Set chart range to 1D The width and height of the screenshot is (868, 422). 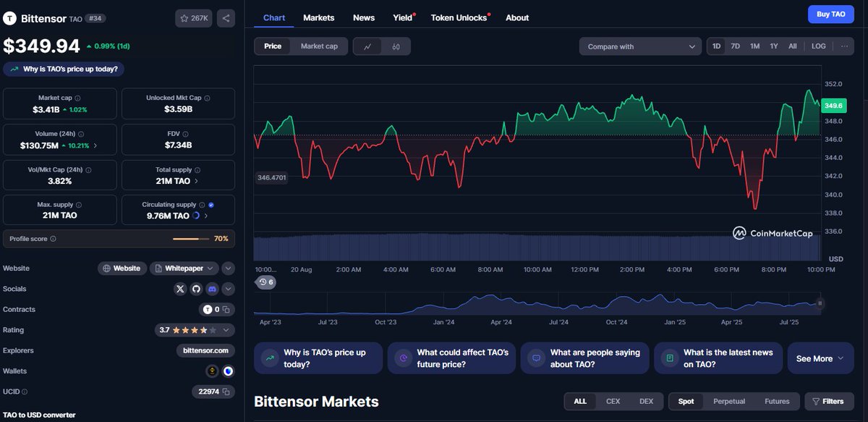pos(717,46)
